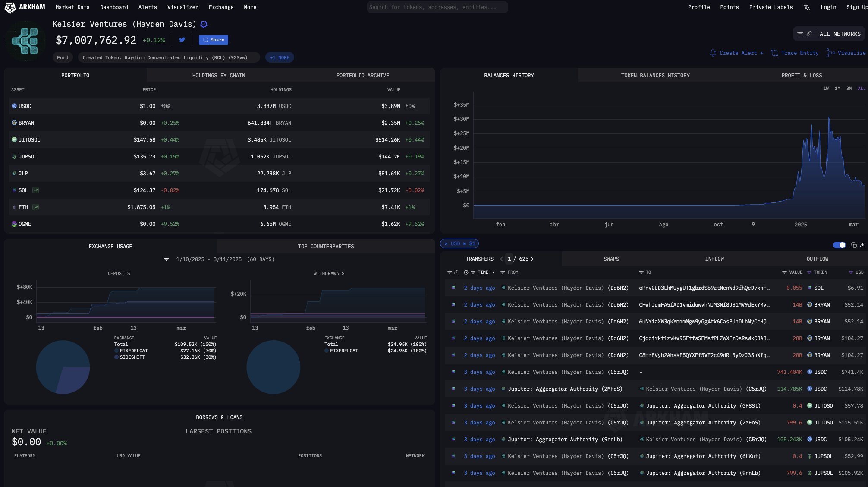Viewport: 868px width, 487px height.
Task: Go to next transfers page arrow
Action: click(x=532, y=259)
